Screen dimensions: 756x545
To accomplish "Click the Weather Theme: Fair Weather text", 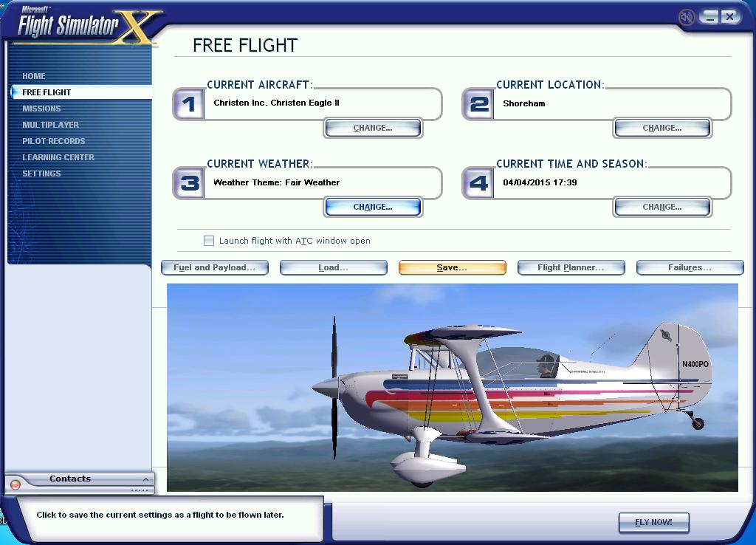I will pyautogui.click(x=276, y=182).
